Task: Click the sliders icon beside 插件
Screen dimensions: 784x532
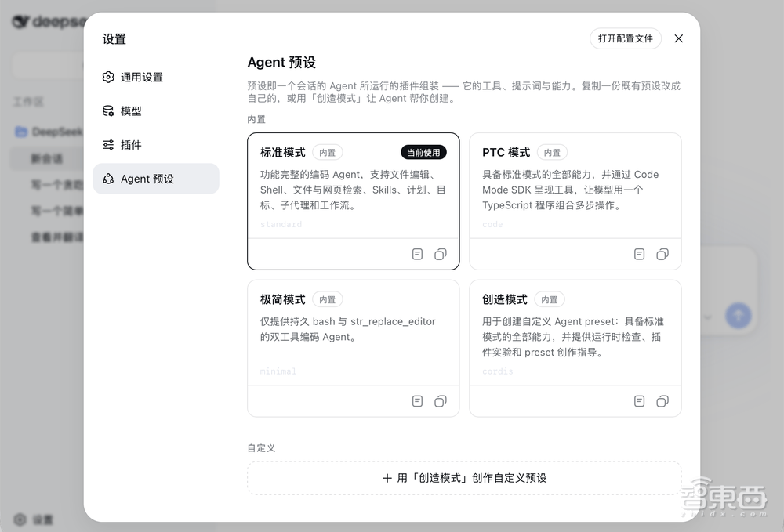Action: [x=108, y=145]
